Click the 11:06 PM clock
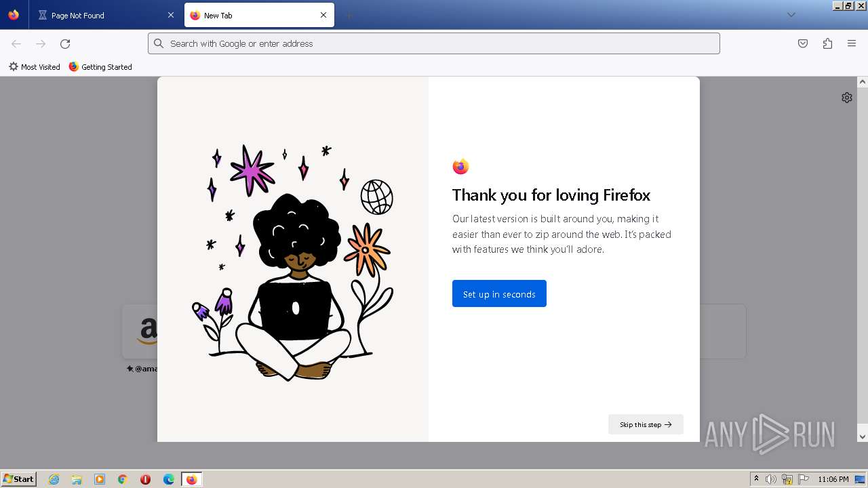This screenshot has height=488, width=868. 833,479
